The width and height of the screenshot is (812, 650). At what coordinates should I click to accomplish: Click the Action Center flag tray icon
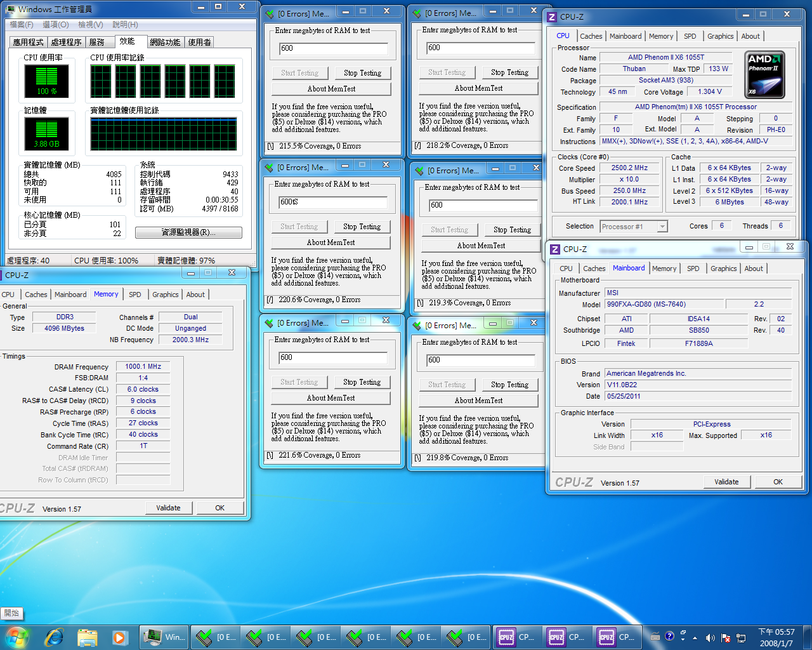(x=724, y=637)
